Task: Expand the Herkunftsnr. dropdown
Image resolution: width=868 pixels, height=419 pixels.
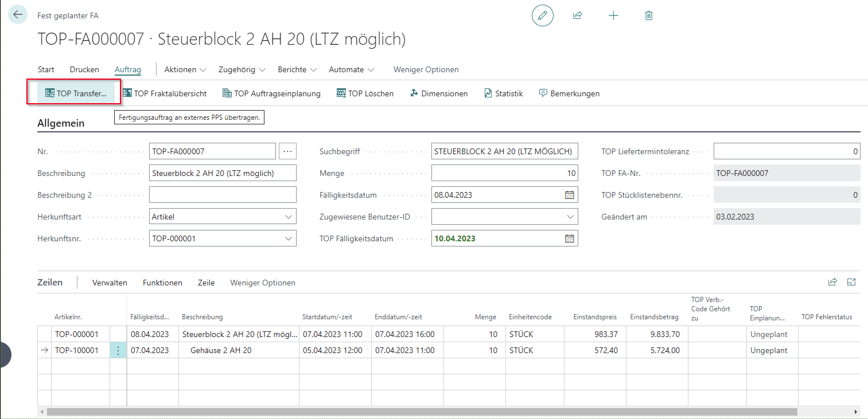Action: [288, 238]
